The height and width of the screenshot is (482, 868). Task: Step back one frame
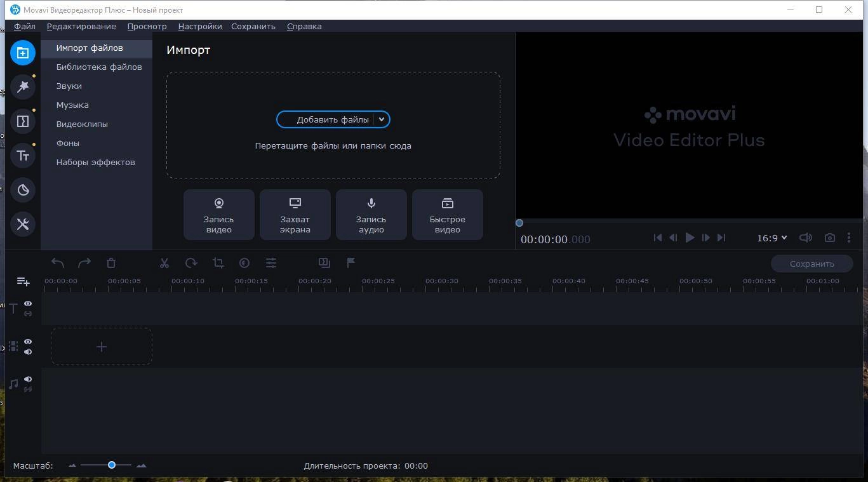pyautogui.click(x=674, y=238)
